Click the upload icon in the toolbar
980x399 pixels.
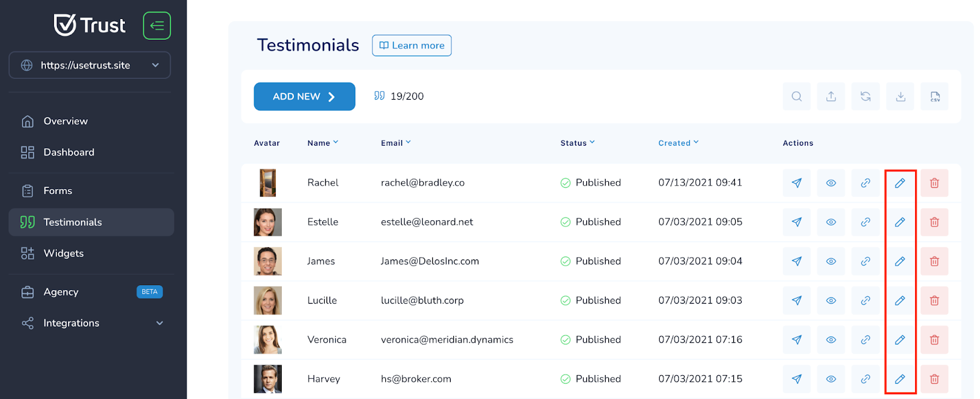click(x=831, y=97)
